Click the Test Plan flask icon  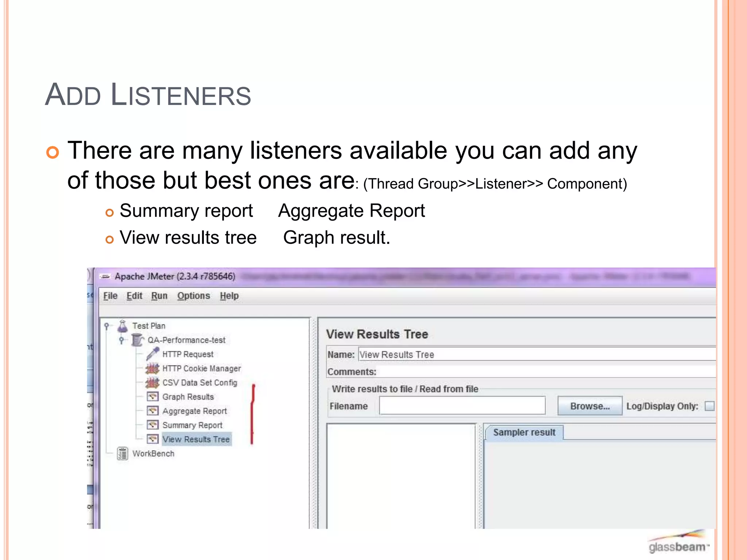coord(123,326)
